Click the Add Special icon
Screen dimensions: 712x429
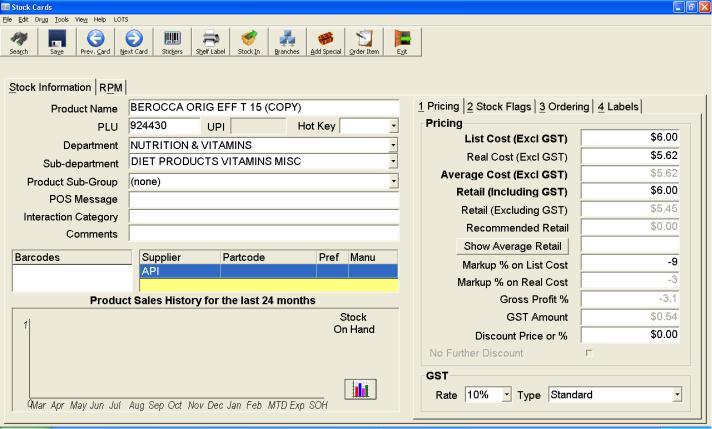[325, 42]
